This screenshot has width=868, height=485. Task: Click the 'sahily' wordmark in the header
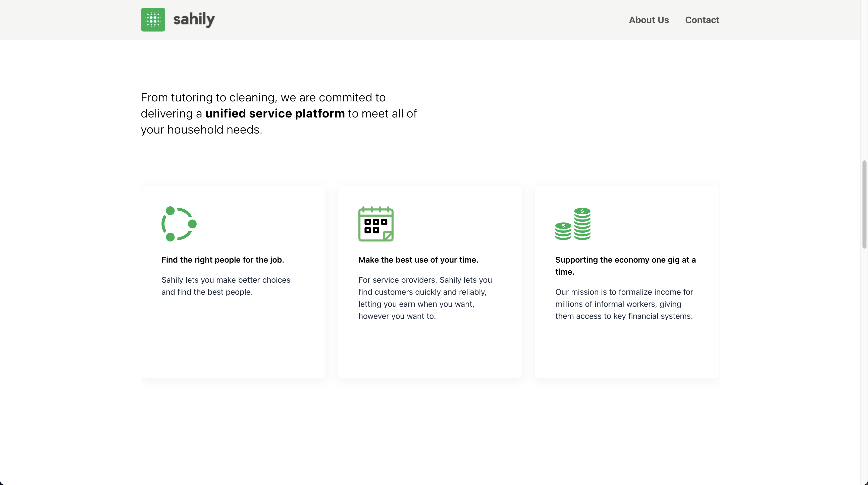point(194,20)
